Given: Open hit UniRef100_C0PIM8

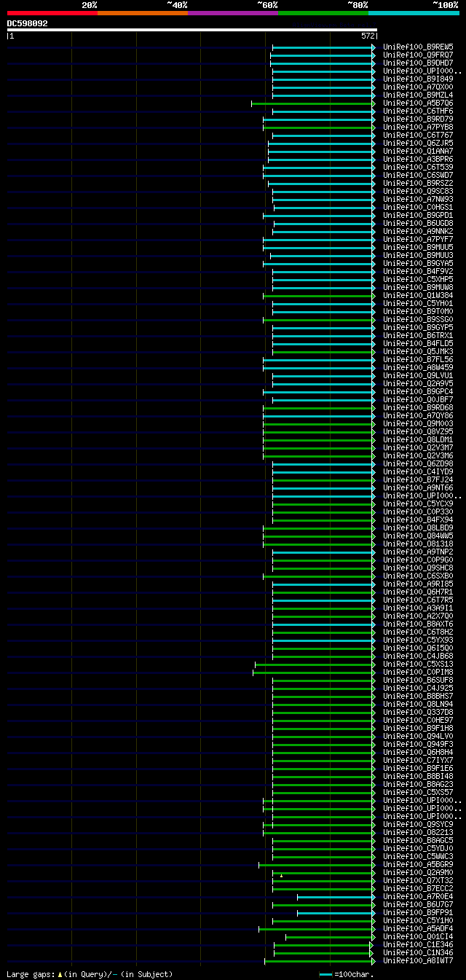Looking at the screenshot, I should 418,672.
